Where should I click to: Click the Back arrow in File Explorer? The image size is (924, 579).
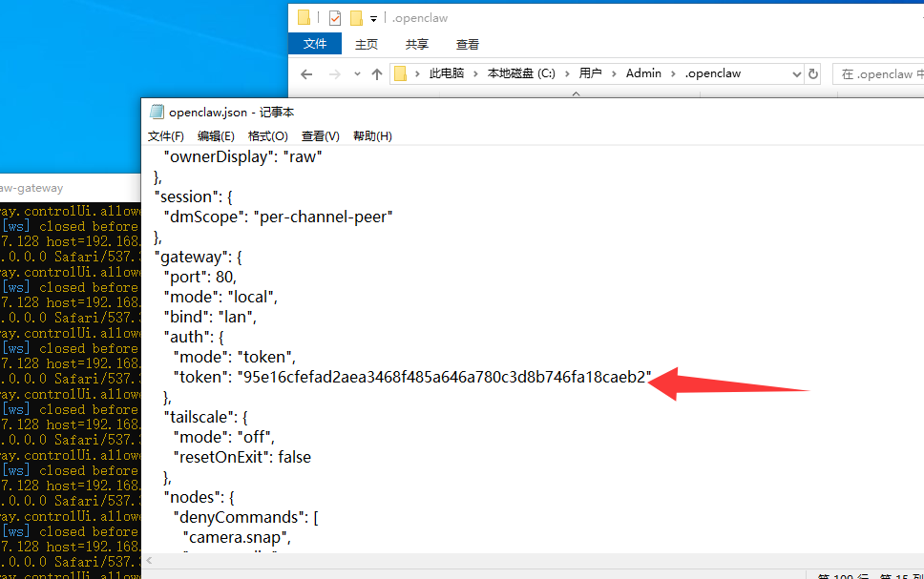[x=306, y=73]
